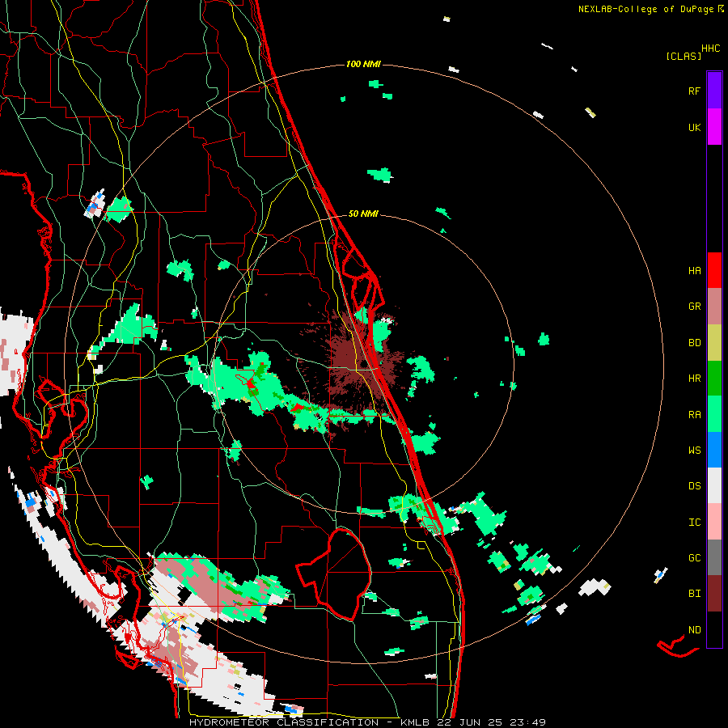Image resolution: width=728 pixels, height=728 pixels.
Task: Click the RF purple legend swatch
Action: 714,91
